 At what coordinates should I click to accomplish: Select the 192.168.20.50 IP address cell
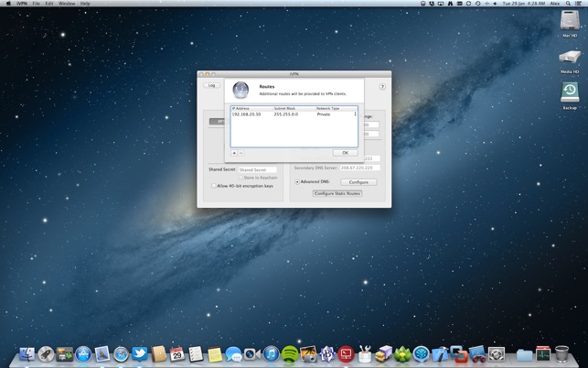(247, 114)
